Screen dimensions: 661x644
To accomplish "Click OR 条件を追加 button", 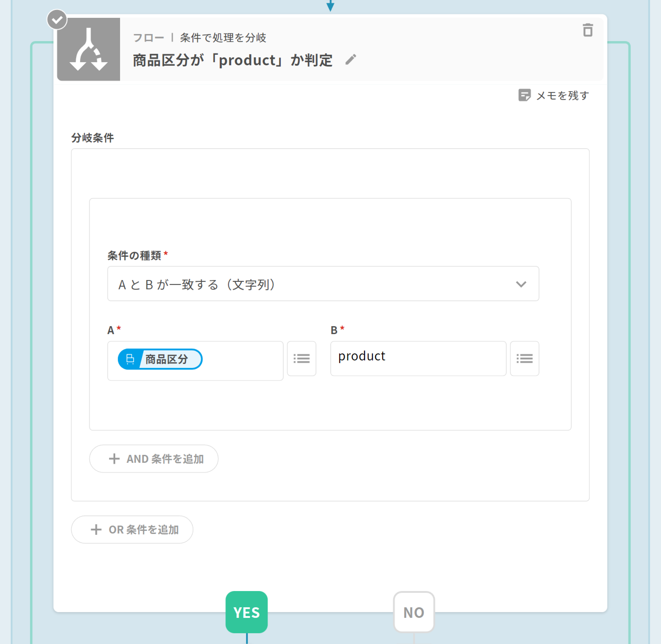I will tap(132, 529).
